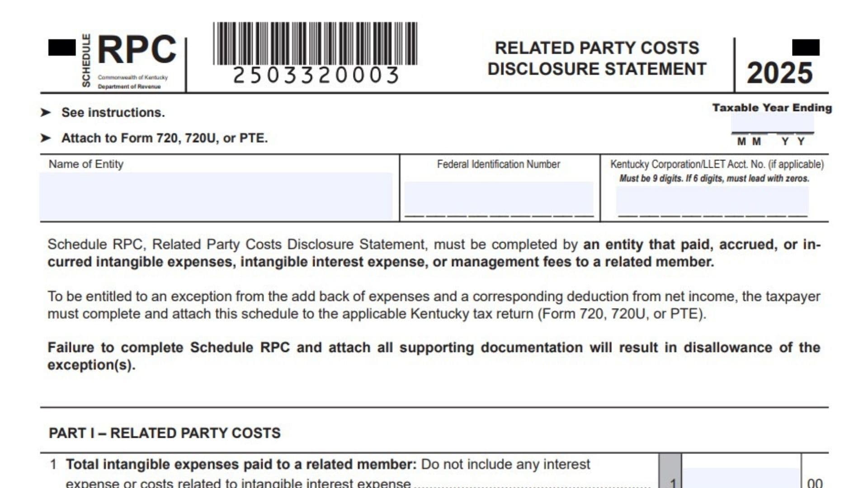Click the Name of Entity input field
This screenshot has height=488, width=868.
tap(216, 196)
